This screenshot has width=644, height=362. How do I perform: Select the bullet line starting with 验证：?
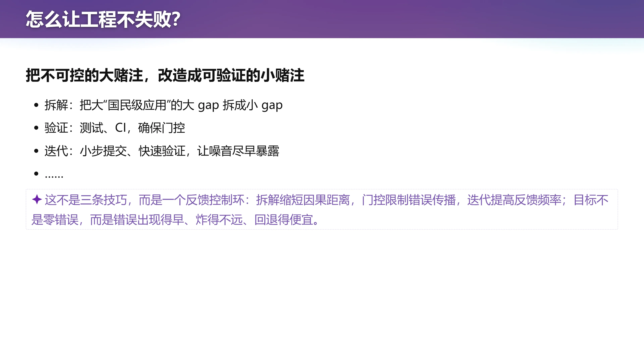pyautogui.click(x=115, y=128)
